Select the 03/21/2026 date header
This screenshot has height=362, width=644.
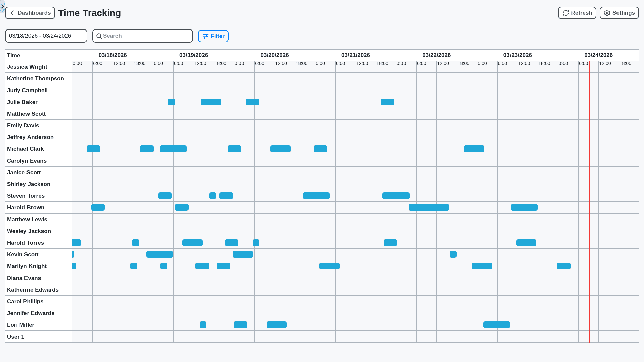[x=356, y=55]
